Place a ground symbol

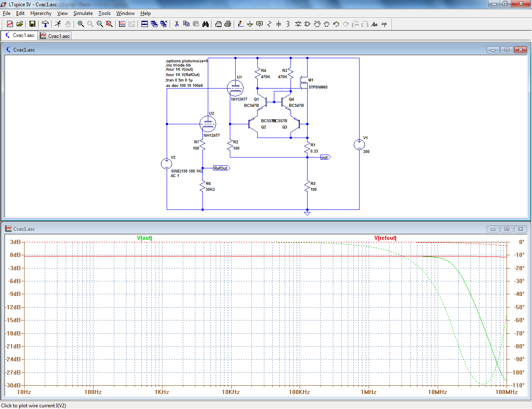point(250,24)
